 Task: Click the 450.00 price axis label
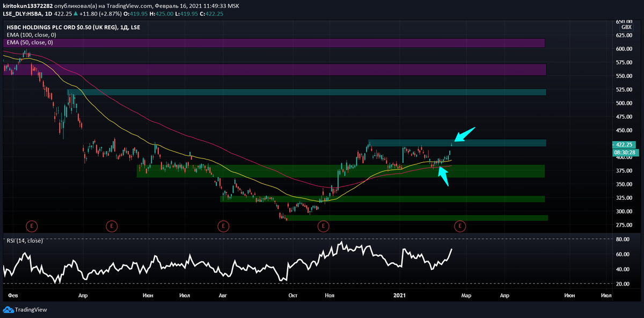tap(624, 130)
